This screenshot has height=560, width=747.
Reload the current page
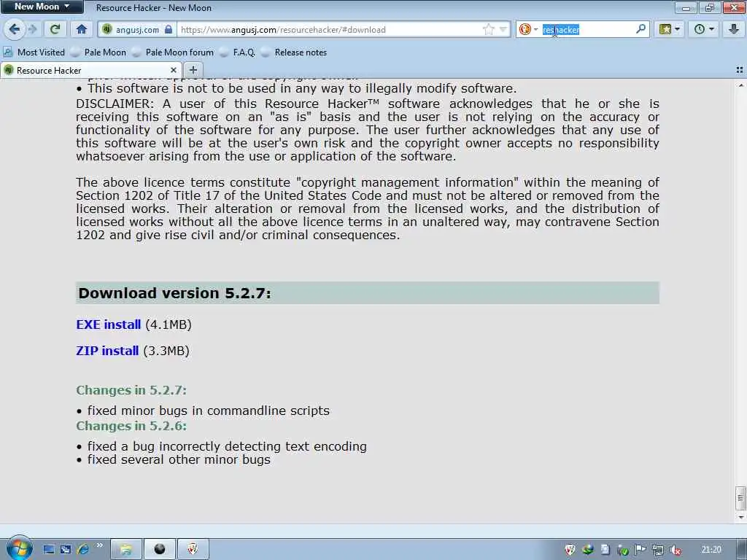(x=55, y=29)
